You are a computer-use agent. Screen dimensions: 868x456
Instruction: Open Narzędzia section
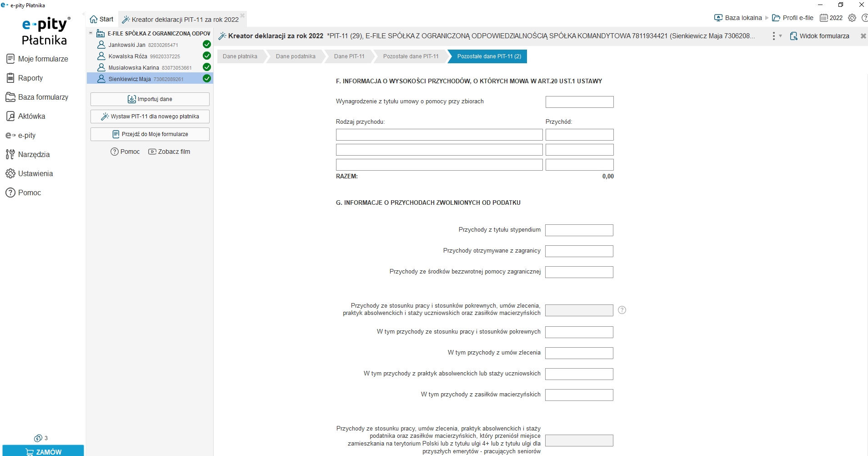coord(28,154)
